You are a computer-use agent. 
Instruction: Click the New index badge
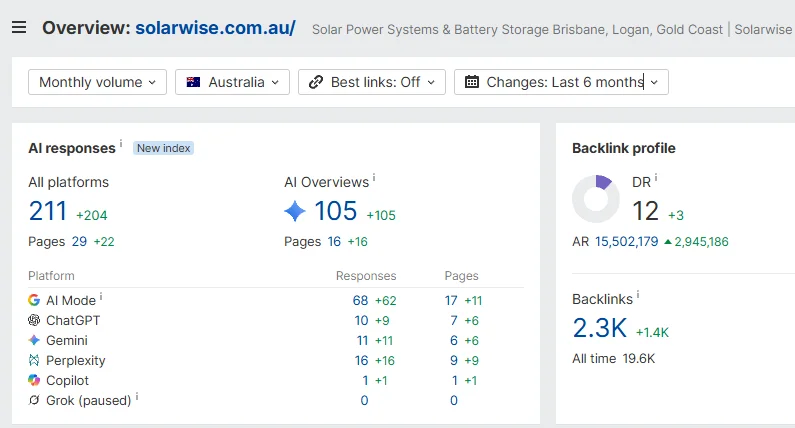(163, 148)
